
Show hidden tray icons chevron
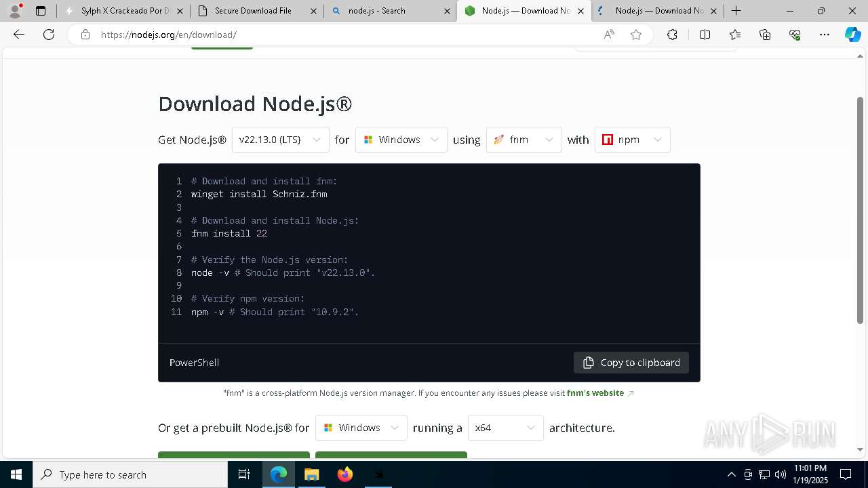pyautogui.click(x=731, y=474)
